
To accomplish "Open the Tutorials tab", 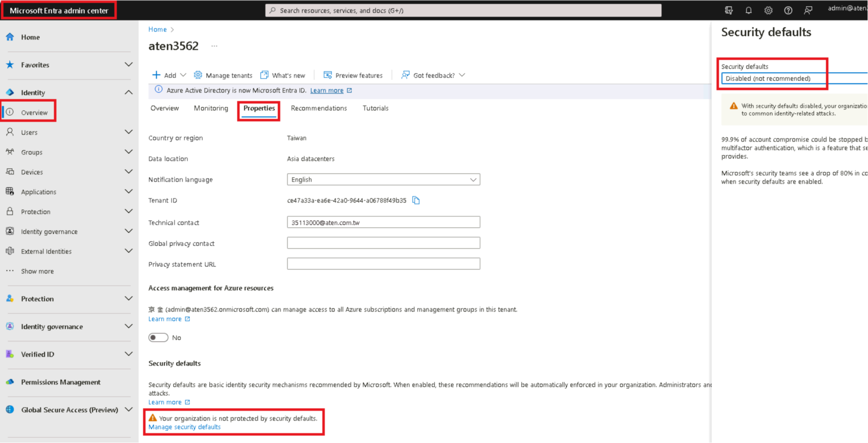I will coord(375,108).
